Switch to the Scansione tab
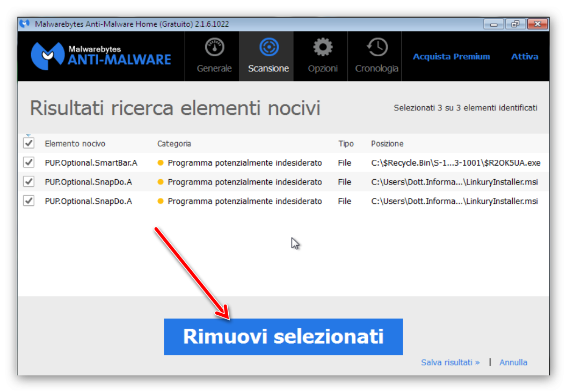The image size is (567, 392). [x=266, y=56]
